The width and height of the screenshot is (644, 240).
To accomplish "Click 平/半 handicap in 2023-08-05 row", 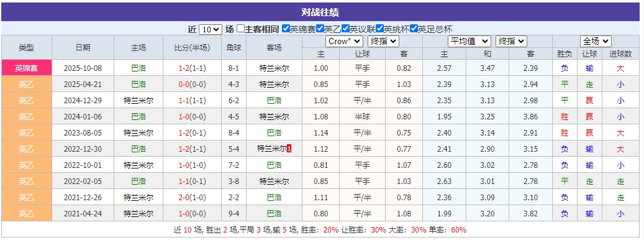I will tap(362, 132).
